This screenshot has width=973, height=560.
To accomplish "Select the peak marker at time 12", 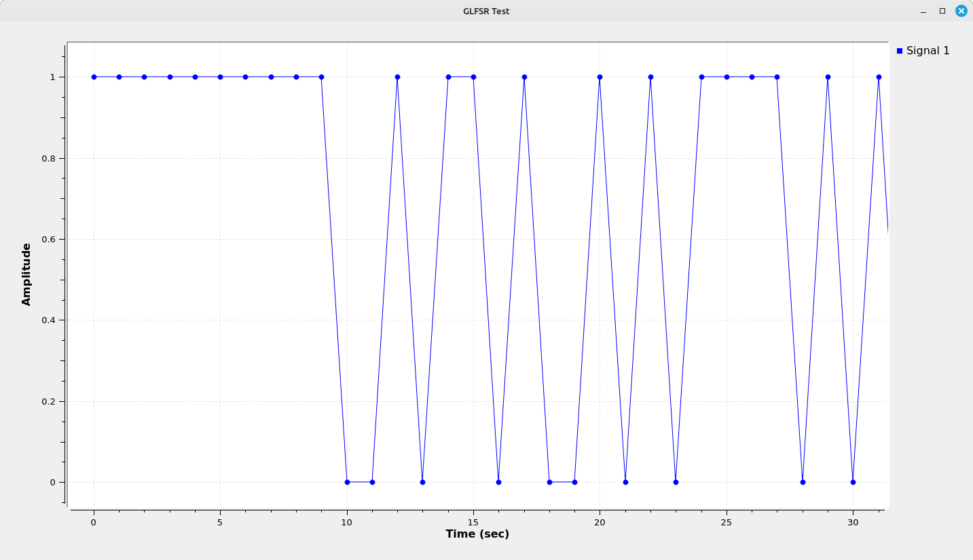I will point(397,77).
